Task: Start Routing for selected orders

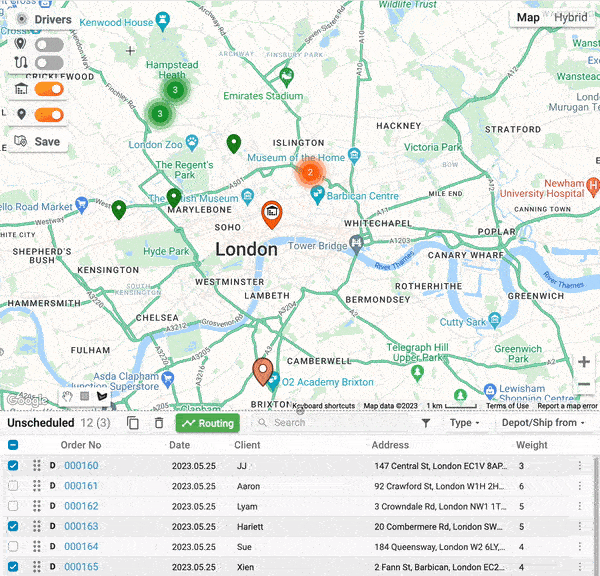Action: [x=208, y=423]
